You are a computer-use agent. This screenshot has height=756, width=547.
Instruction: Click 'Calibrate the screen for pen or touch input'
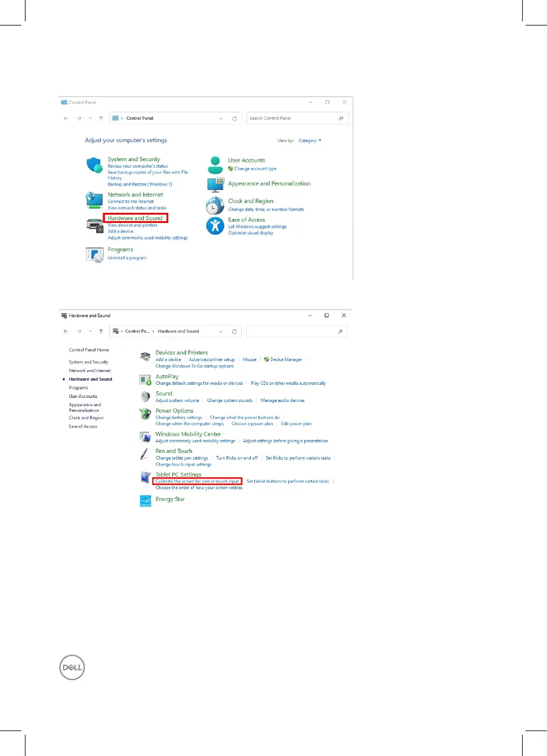pyautogui.click(x=197, y=481)
